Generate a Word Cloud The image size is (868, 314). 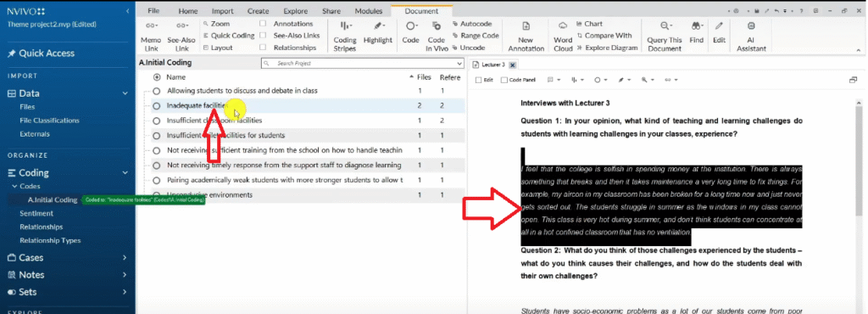[563, 36]
